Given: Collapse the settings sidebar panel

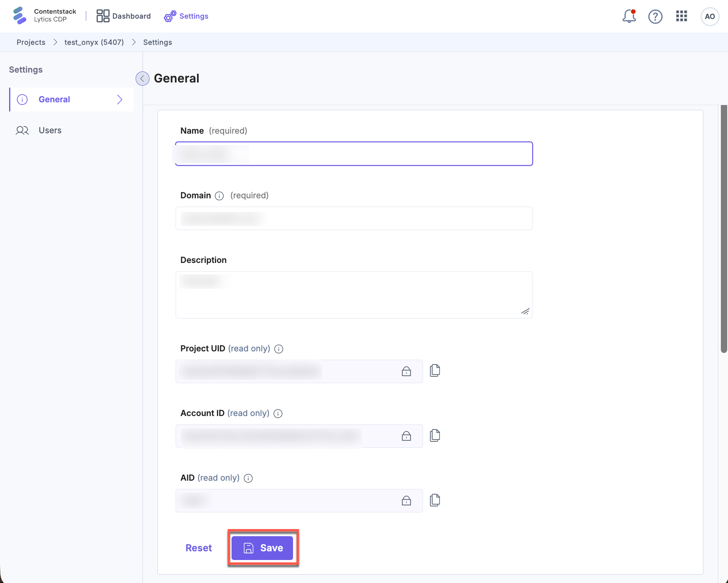Looking at the screenshot, I should pos(142,79).
